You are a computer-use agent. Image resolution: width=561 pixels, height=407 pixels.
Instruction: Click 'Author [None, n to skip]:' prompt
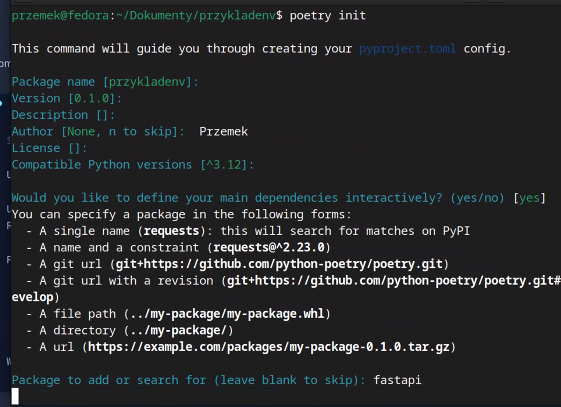pyautogui.click(x=98, y=132)
